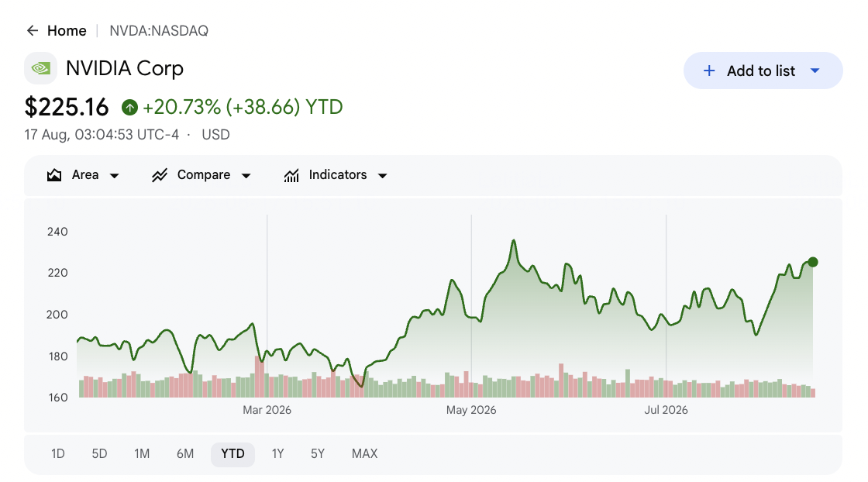The height and width of the screenshot is (482, 868).
Task: Select the 6M range tab
Action: (x=185, y=454)
